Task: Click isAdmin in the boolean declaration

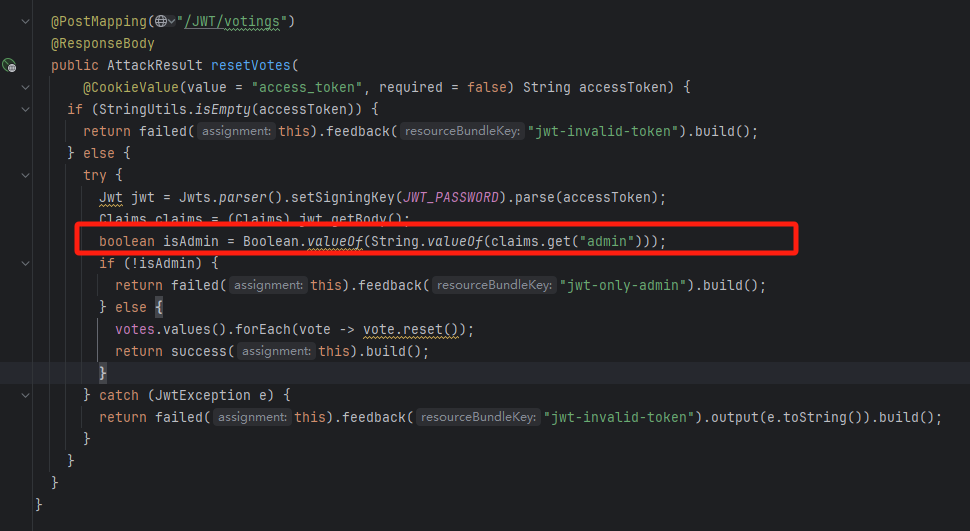Action: (191, 241)
